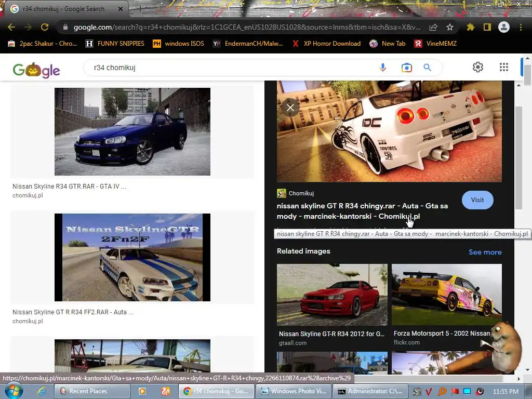Open the extensions puzzle icon
Screen dimensions: 532x399
(x=470, y=27)
